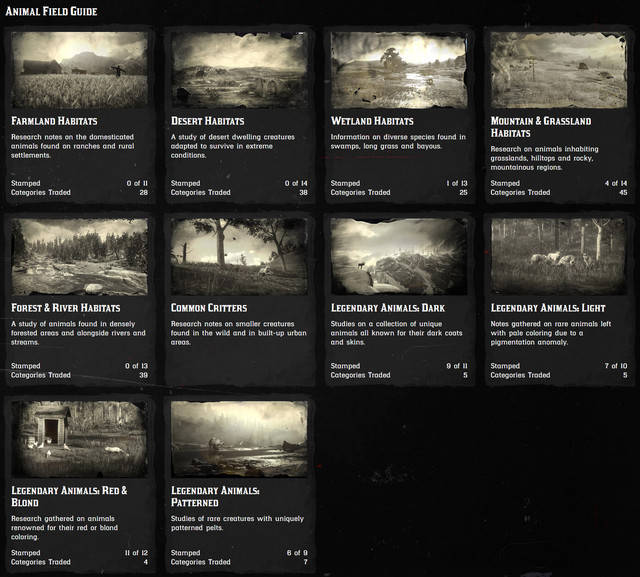The image size is (640, 577).
Task: Select the Mountain & Grassland Habitats title
Action: 541,127
